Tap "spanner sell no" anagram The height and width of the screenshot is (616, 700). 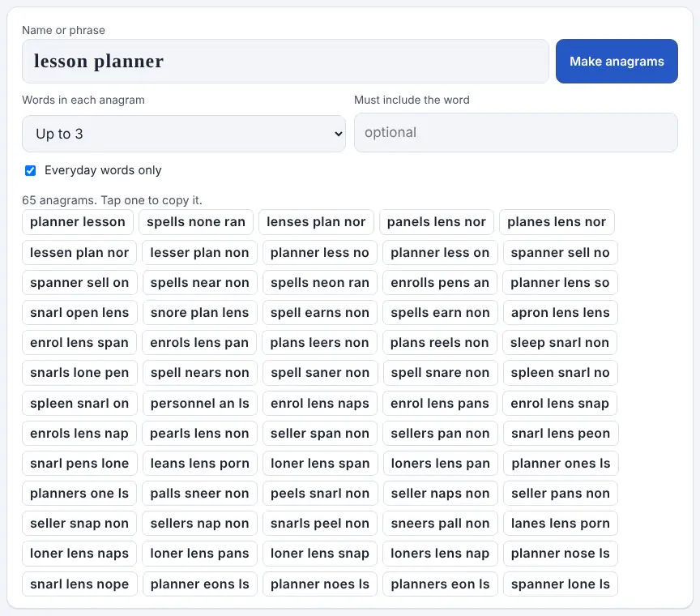tap(561, 253)
